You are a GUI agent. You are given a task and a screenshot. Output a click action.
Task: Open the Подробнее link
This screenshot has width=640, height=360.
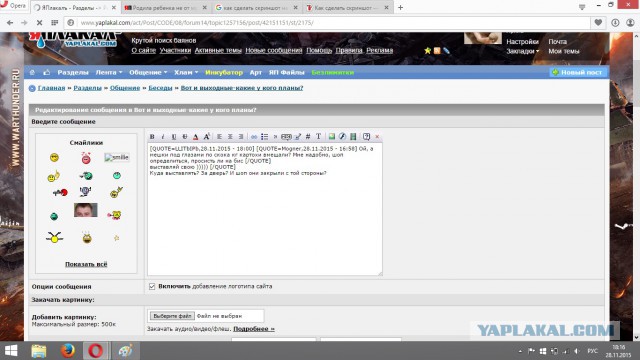click(x=254, y=329)
